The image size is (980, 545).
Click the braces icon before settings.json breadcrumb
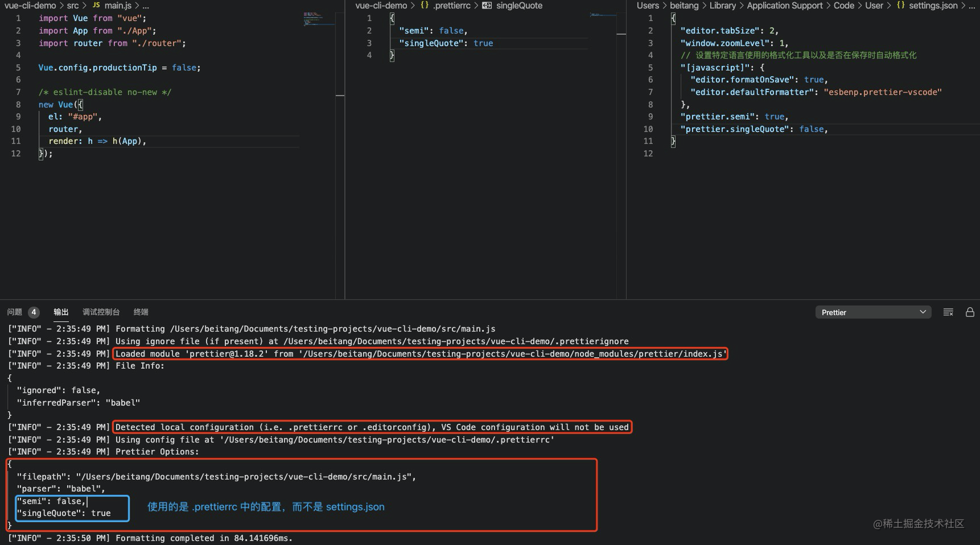900,5
